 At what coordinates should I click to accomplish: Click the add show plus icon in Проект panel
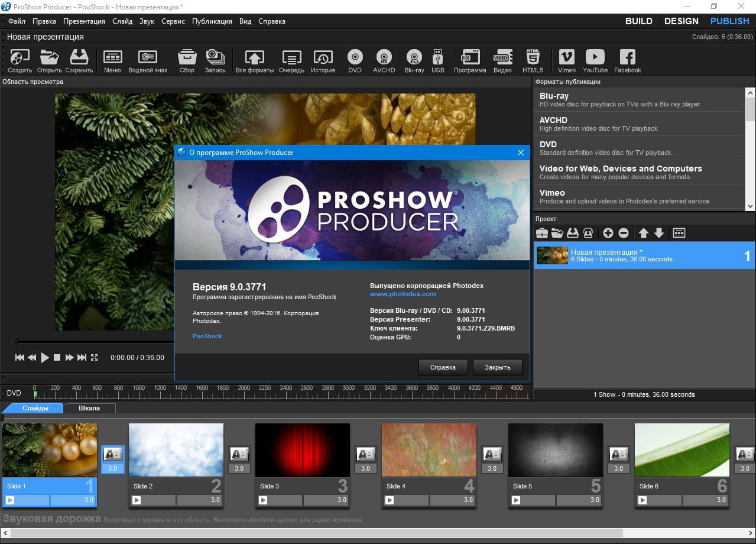608,233
